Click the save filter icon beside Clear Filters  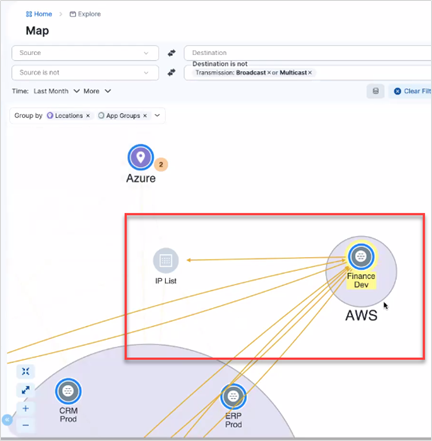(376, 91)
